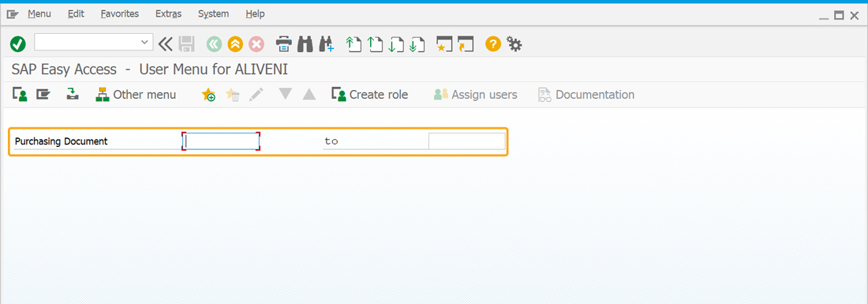Click the binoculars Find icon
This screenshot has width=868, height=304.
point(305,43)
